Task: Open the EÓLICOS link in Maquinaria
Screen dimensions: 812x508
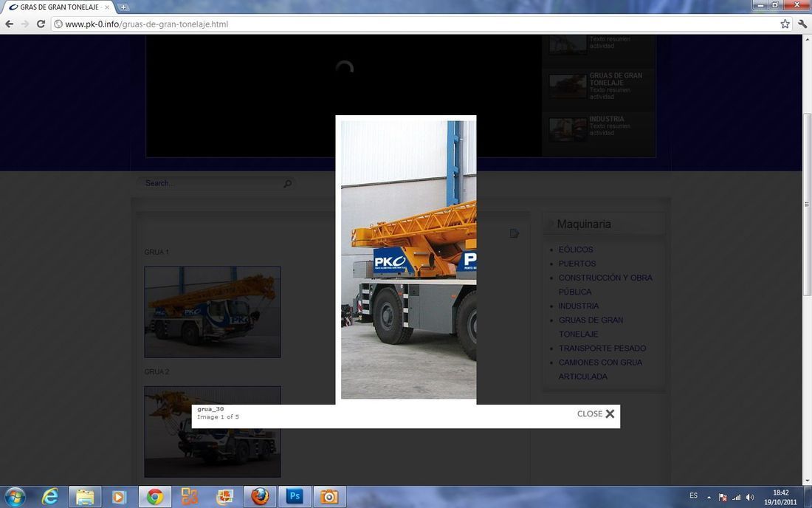Action: 576,250
